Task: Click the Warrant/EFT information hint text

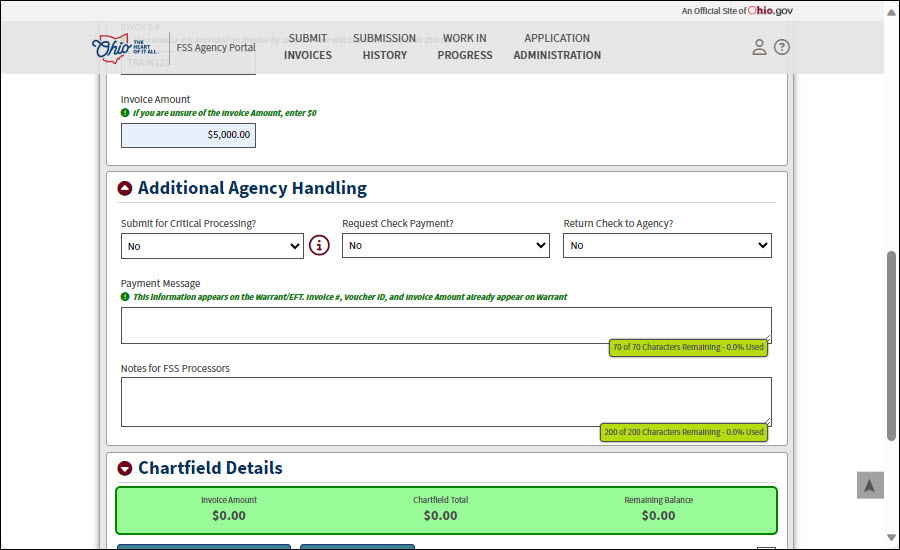Action: point(350,297)
